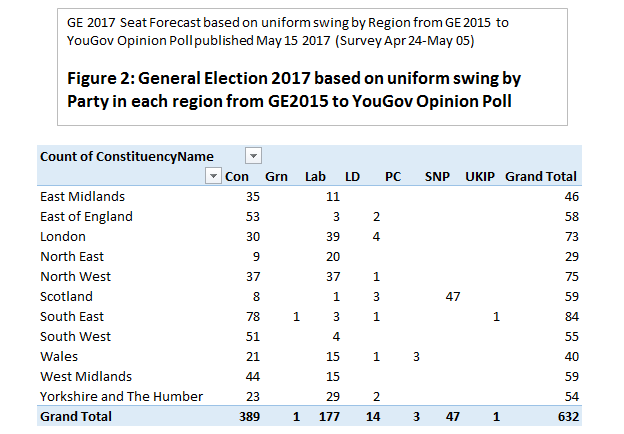624x434 pixels.
Task: Select the Wales row label
Action: (x=58, y=356)
